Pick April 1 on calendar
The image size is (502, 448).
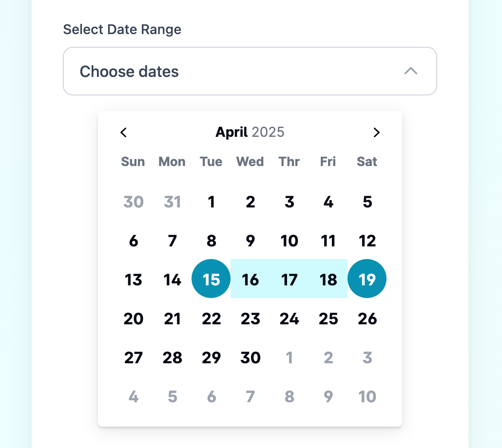[x=211, y=202]
